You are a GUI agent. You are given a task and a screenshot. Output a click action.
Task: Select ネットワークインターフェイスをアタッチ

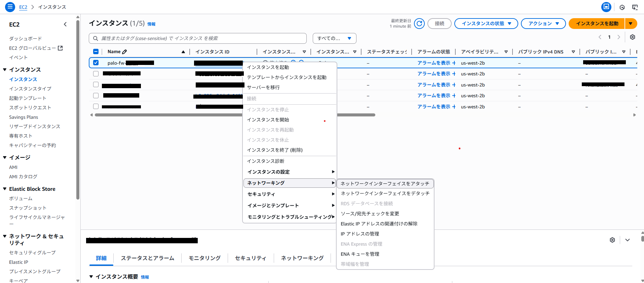(x=385, y=183)
